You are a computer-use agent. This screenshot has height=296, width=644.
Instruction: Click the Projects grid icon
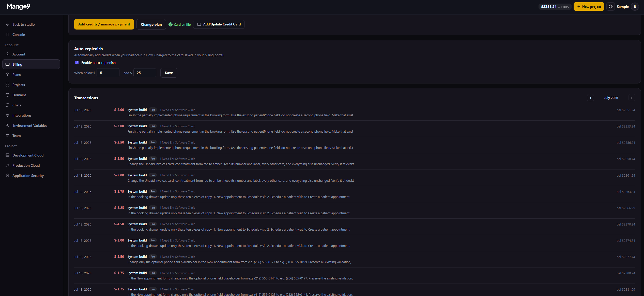(x=8, y=85)
